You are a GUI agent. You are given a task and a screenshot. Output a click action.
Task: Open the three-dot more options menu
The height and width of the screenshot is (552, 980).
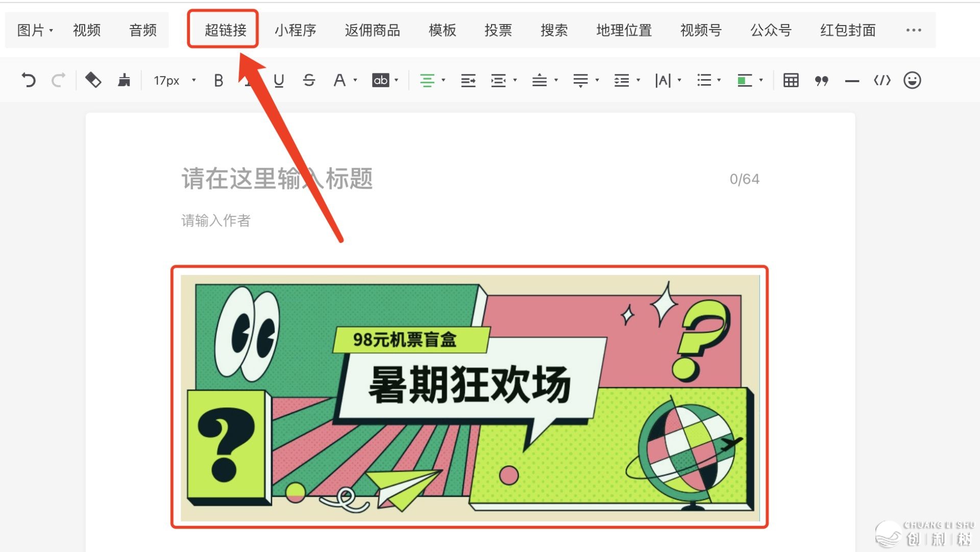point(913,30)
